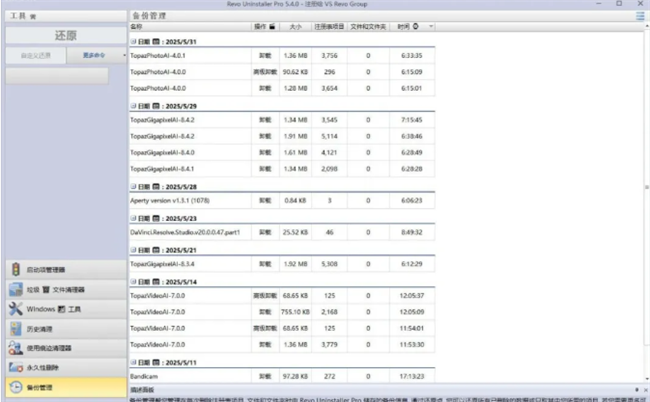Select TopazGigapixelAI-8.4.2 row timed 7:15:45

[x=282, y=120]
